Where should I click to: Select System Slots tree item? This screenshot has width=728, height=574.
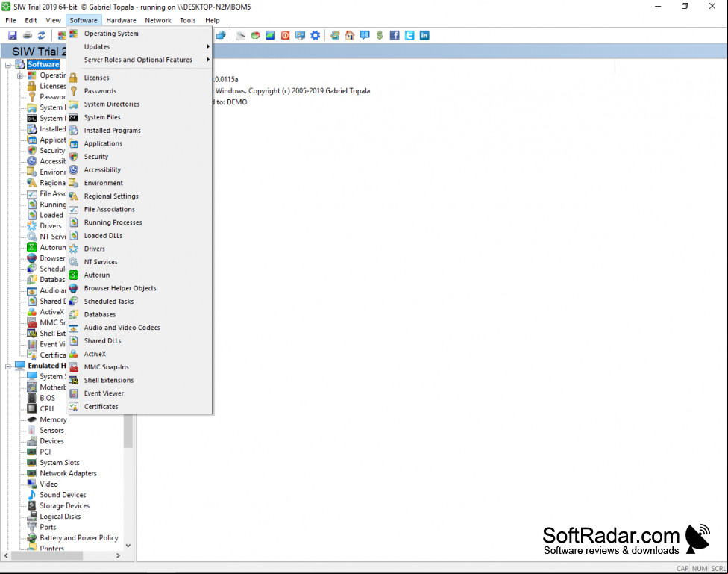(x=60, y=463)
